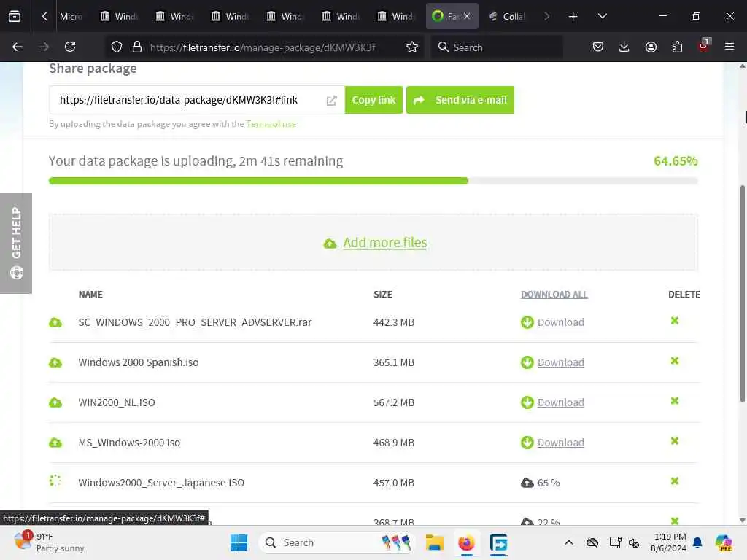Open File Explorer from the taskbar
Viewport: 747px width, 560px height.
(435, 542)
